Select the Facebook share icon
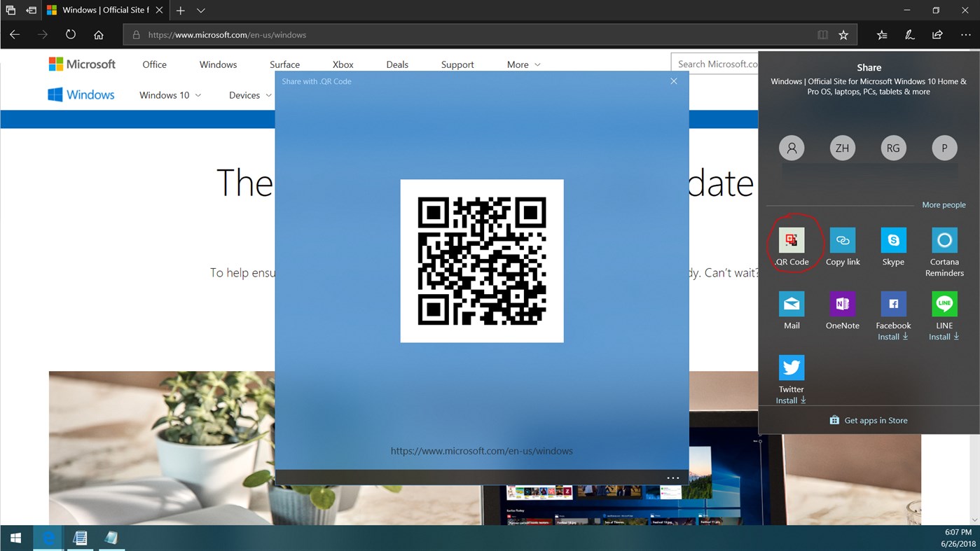This screenshot has width=980, height=551. pyautogui.click(x=893, y=302)
